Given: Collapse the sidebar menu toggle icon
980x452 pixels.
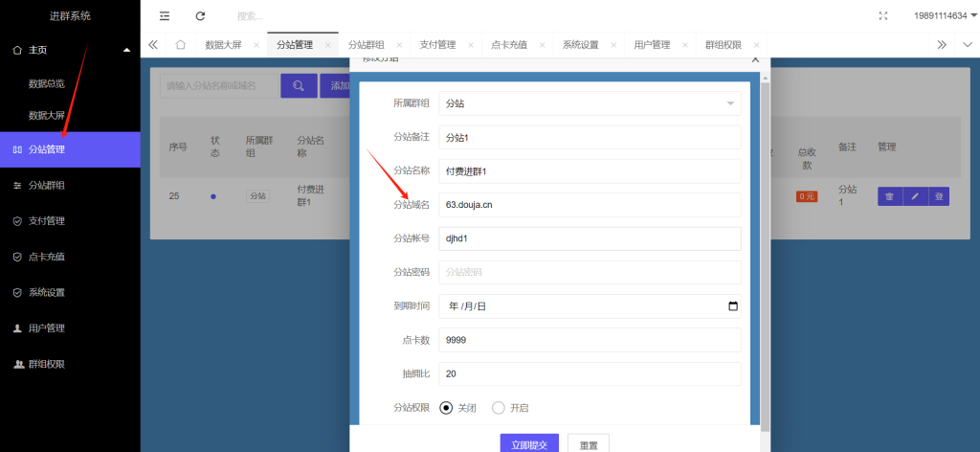Looking at the screenshot, I should [x=165, y=16].
